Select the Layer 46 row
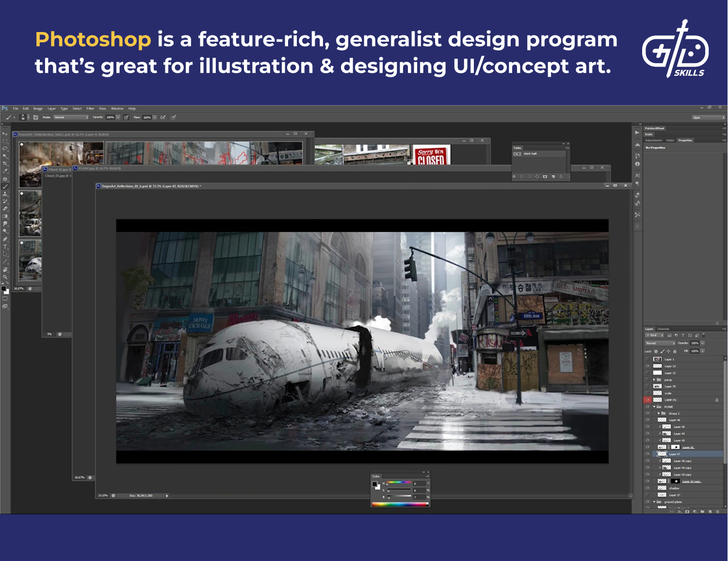The width and height of the screenshot is (728, 561). click(683, 420)
